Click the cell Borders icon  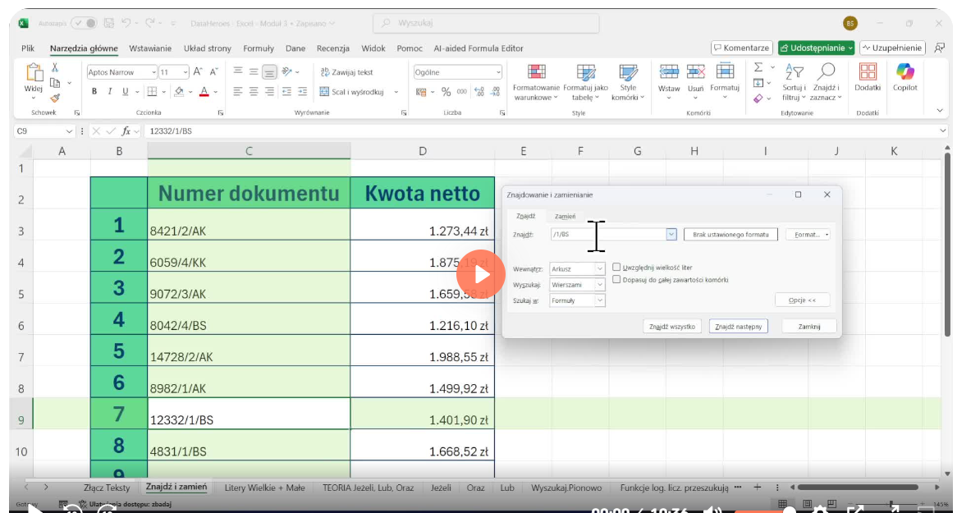pos(152,92)
